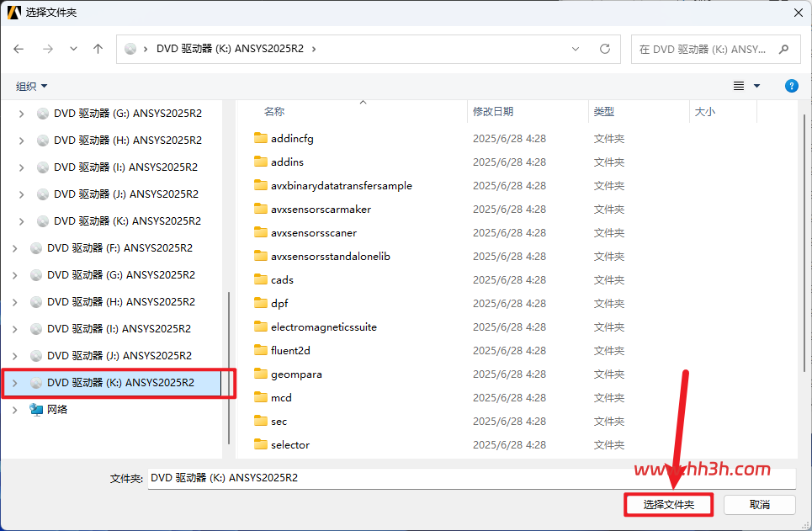Select DVD 驱动器 (F:) ANSYS2025R2 in the tree

tap(120, 248)
